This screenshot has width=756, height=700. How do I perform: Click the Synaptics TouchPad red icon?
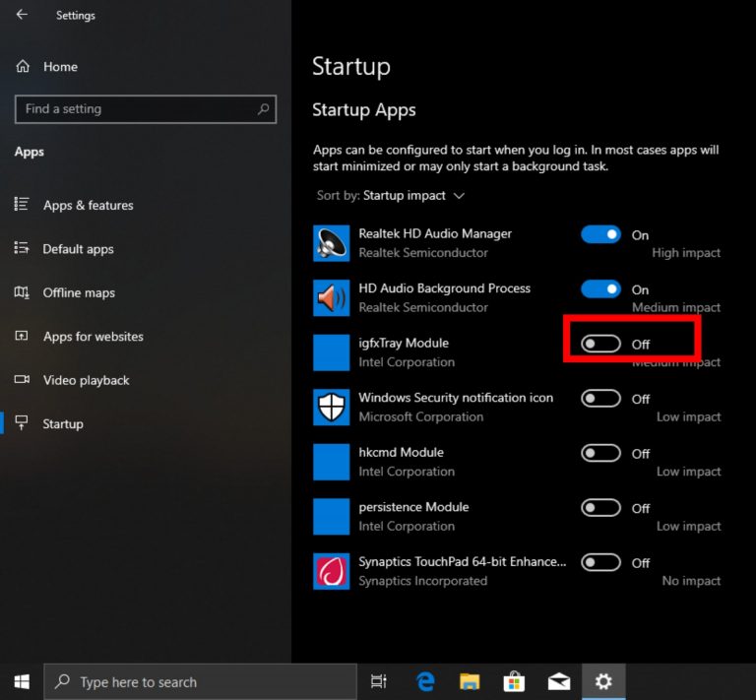click(331, 571)
